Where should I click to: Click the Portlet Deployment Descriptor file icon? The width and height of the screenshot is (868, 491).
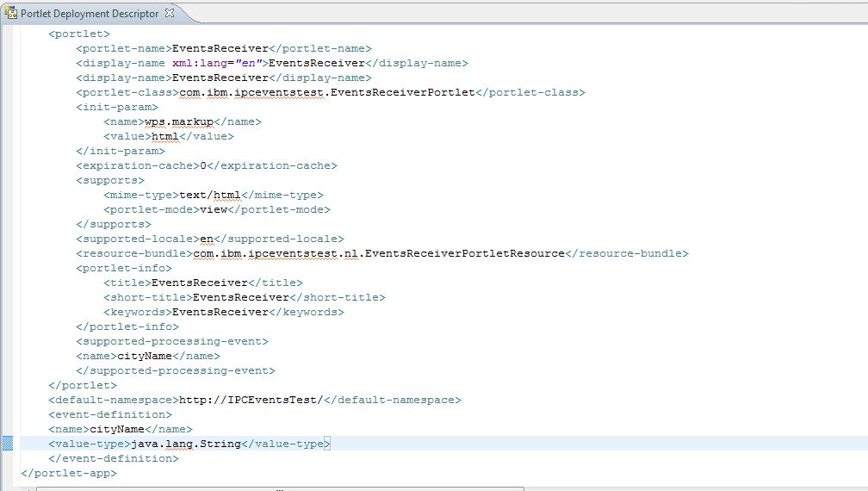[x=11, y=13]
